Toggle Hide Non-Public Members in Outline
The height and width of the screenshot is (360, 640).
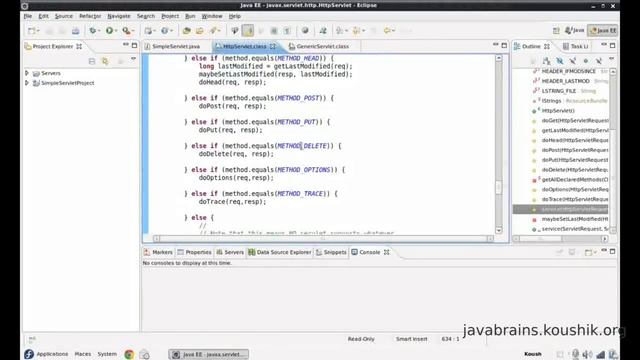585,61
